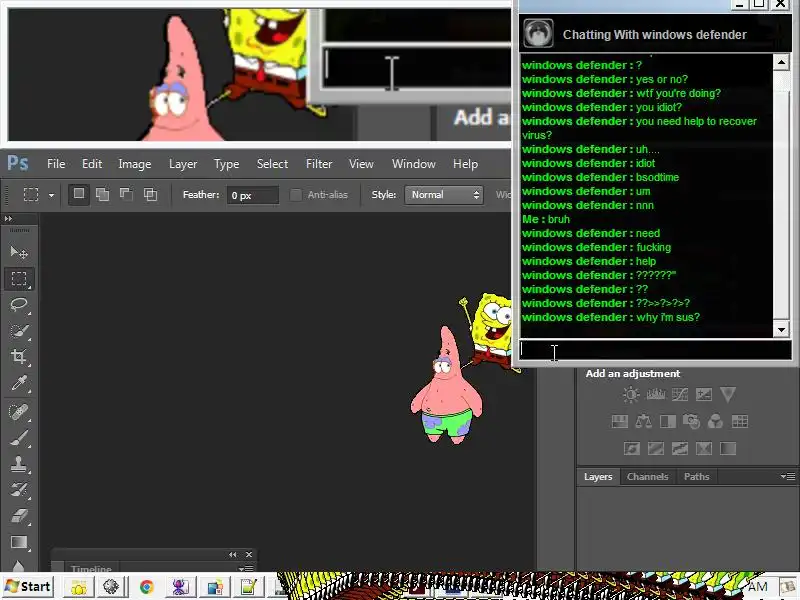Open the Select menu

(x=272, y=164)
